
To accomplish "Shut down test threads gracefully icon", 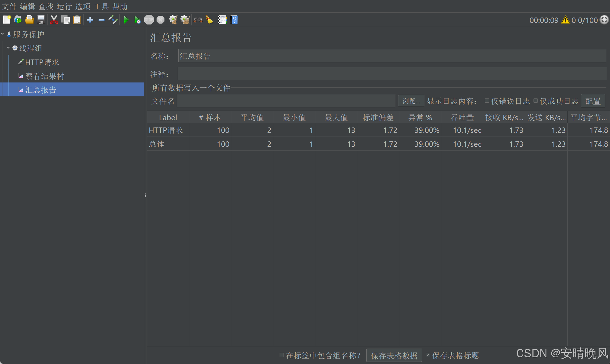I will click(x=161, y=20).
